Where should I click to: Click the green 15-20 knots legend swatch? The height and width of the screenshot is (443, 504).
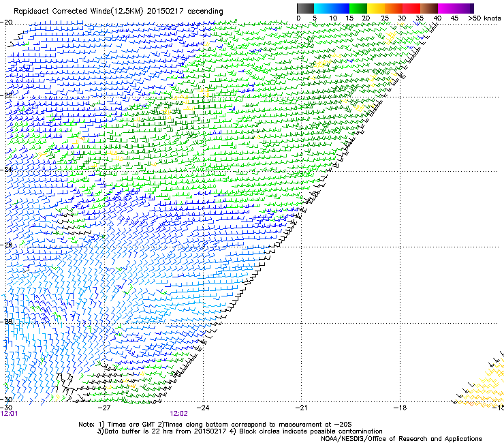click(358, 8)
